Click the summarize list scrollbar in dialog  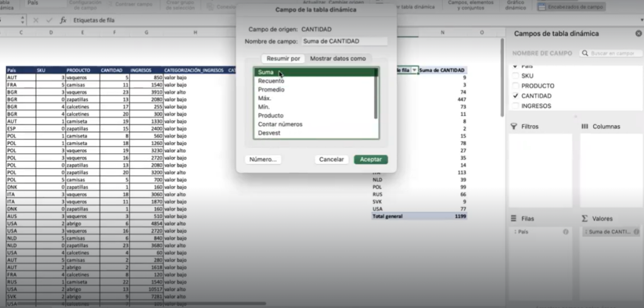(x=376, y=94)
